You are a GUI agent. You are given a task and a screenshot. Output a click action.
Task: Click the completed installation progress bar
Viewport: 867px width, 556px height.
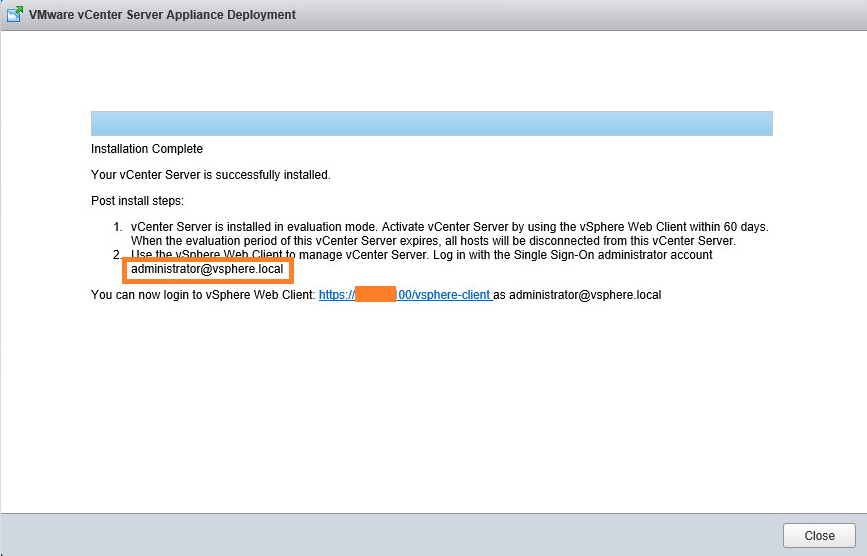pyautogui.click(x=431, y=123)
